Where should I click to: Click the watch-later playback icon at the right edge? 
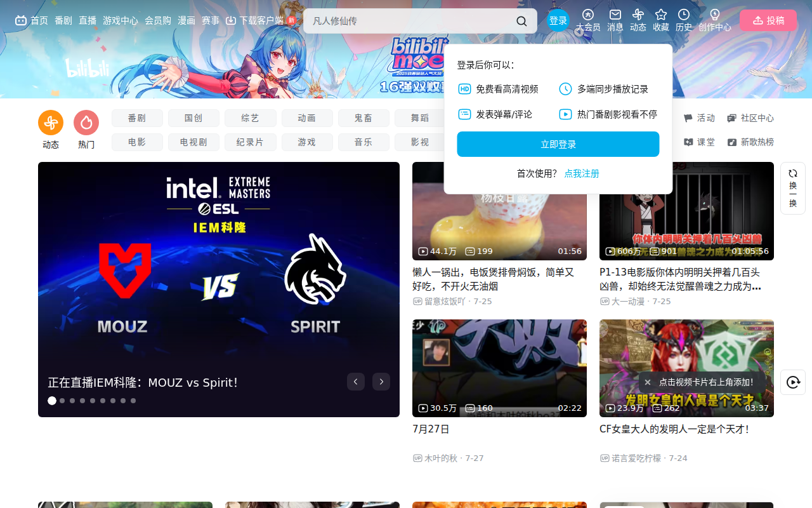pyautogui.click(x=793, y=382)
